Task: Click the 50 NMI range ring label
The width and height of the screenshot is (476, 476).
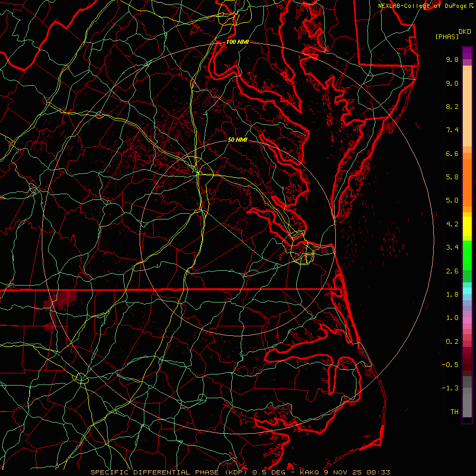Action: tap(237, 140)
